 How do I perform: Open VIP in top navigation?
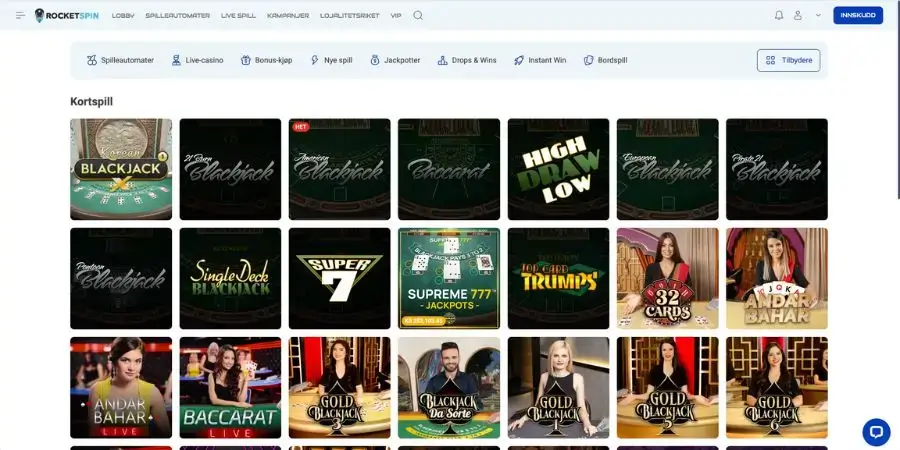[396, 15]
